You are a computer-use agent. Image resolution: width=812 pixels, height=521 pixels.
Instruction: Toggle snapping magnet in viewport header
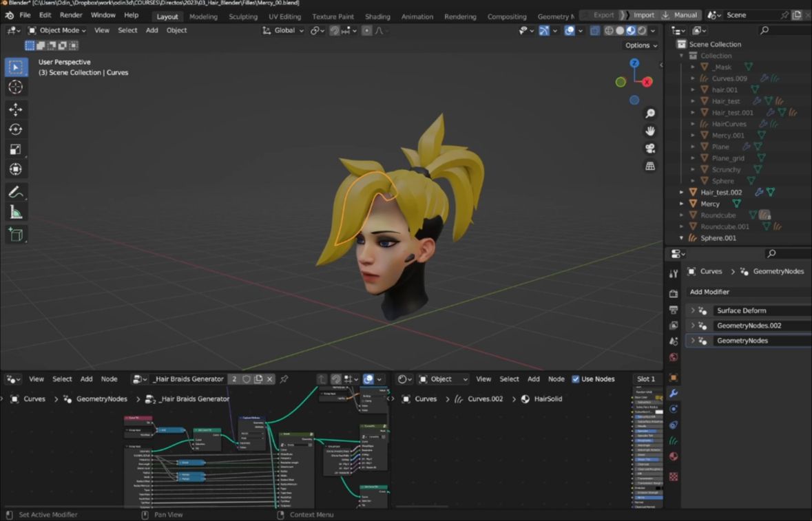(x=335, y=30)
